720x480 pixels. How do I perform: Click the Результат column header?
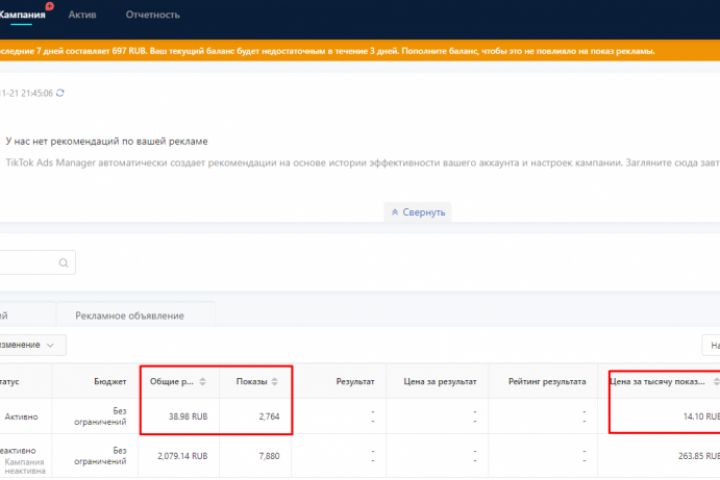[355, 382]
